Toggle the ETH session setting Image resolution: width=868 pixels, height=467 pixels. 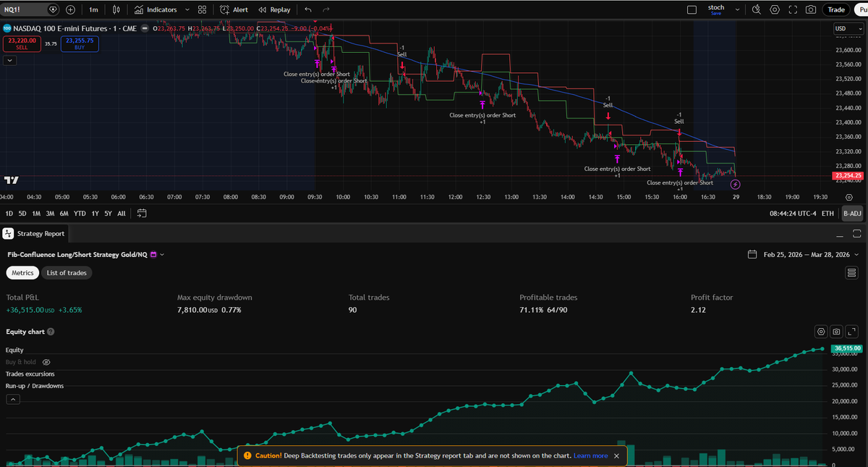click(x=829, y=213)
